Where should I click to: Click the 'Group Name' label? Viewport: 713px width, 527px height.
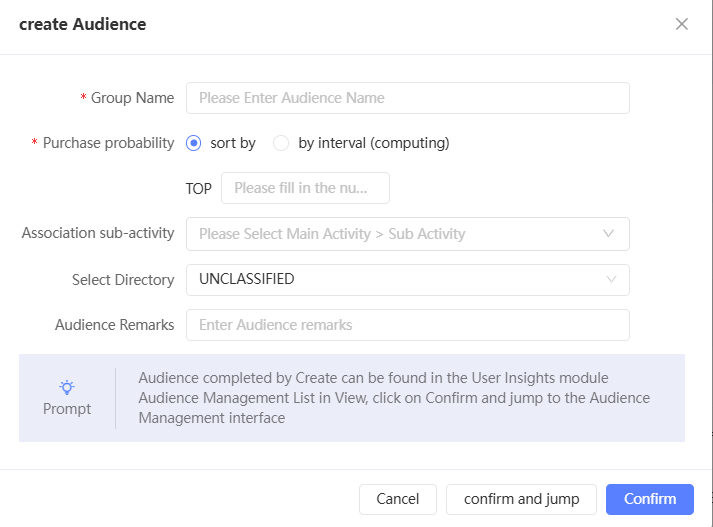[x=132, y=98]
